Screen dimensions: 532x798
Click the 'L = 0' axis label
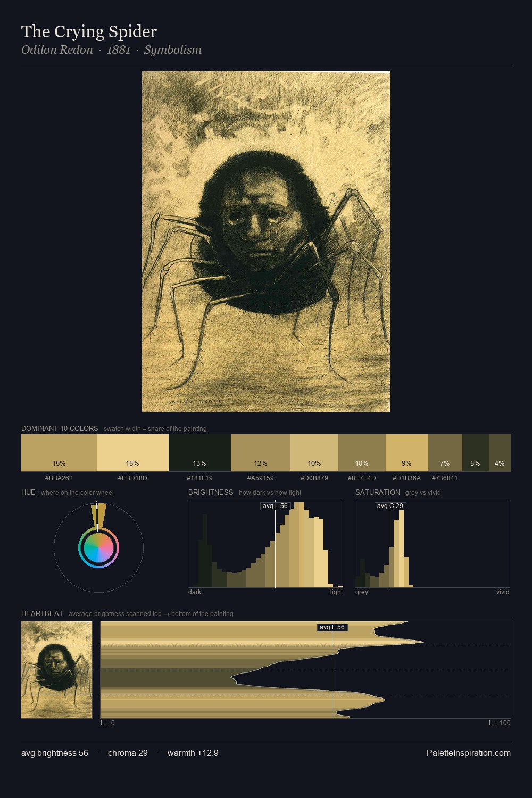(107, 723)
